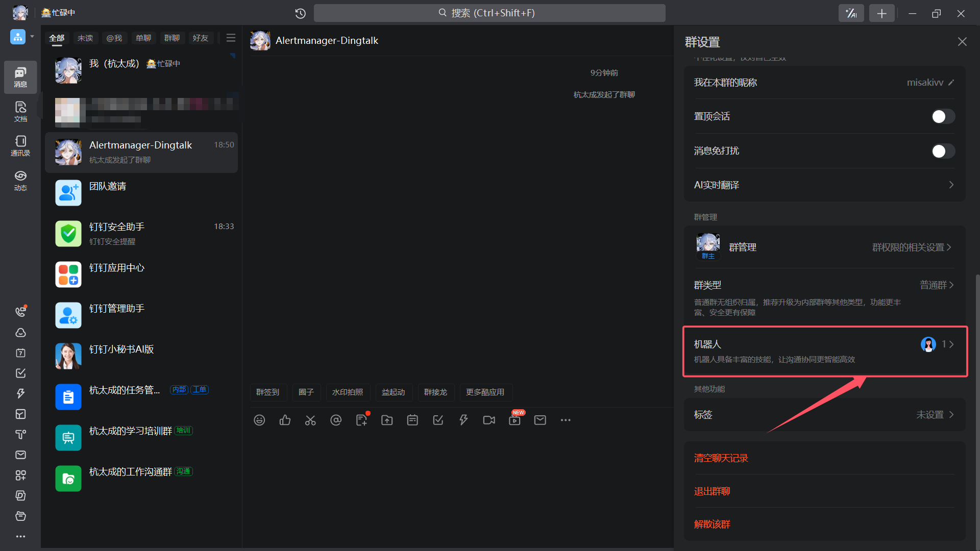Open search history clock icon
This screenshot has width=980, height=551.
click(300, 13)
